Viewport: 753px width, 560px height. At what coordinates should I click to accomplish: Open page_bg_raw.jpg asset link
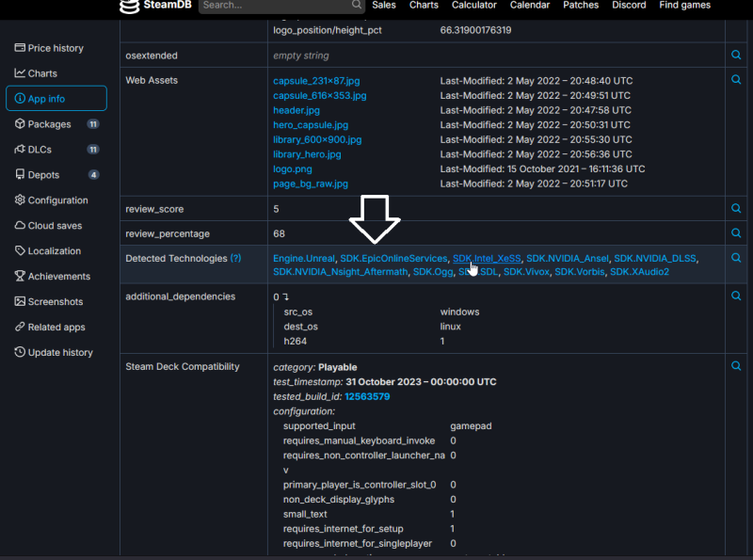click(x=311, y=184)
